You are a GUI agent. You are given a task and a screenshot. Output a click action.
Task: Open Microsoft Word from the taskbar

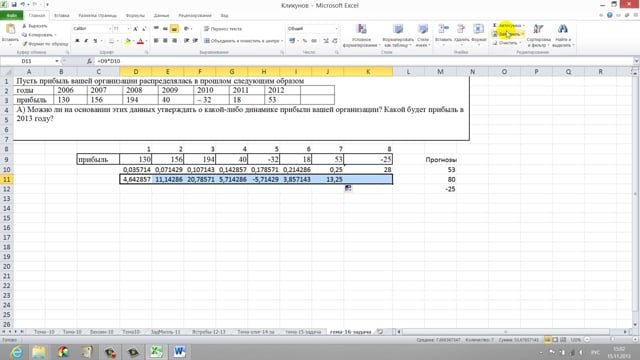tap(179, 352)
